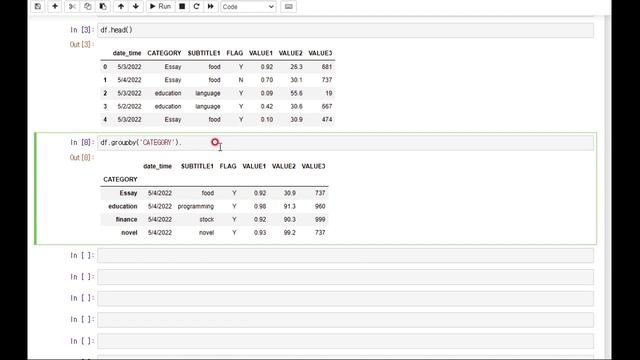Click the 999 value in finance row
640x360 pixels.
[320, 220]
